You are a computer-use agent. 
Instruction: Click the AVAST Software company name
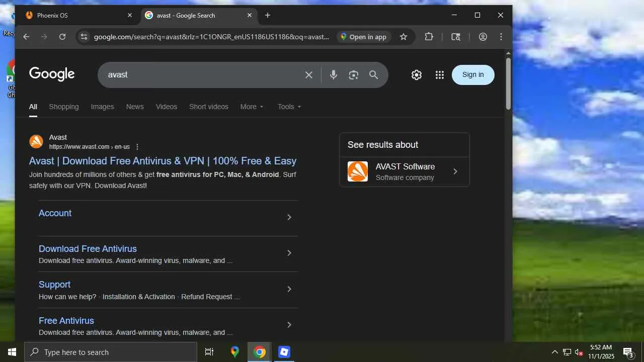click(x=405, y=166)
